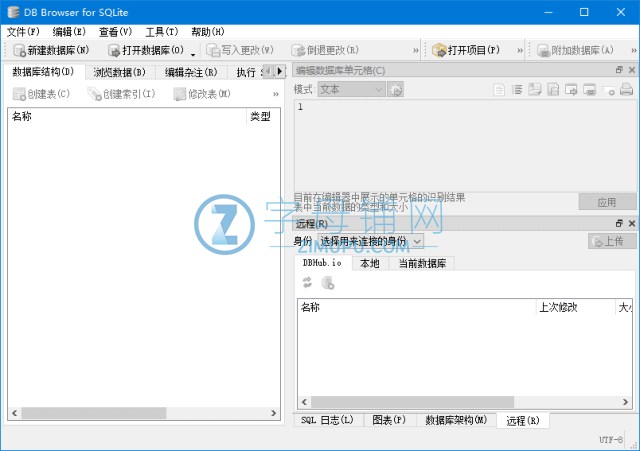The image size is (640, 451).
Task: Click the 修改表 button
Action: (202, 94)
